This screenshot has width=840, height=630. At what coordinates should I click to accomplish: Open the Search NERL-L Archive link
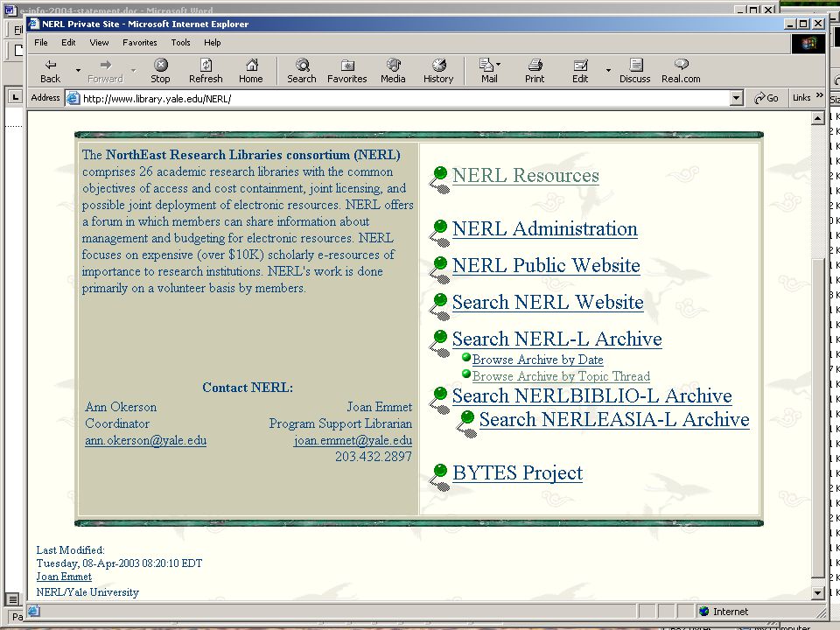pyautogui.click(x=557, y=339)
